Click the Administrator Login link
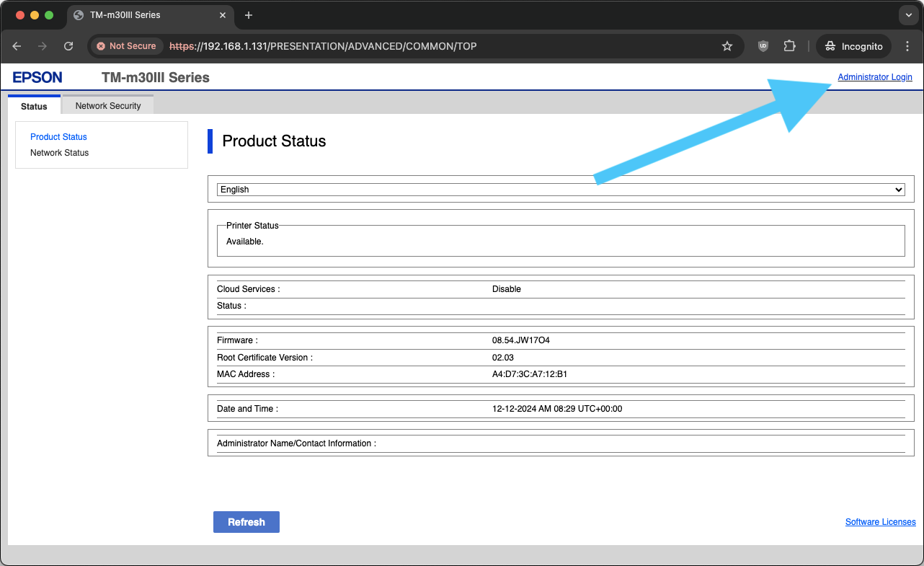Viewport: 924px width, 566px height. pos(875,77)
